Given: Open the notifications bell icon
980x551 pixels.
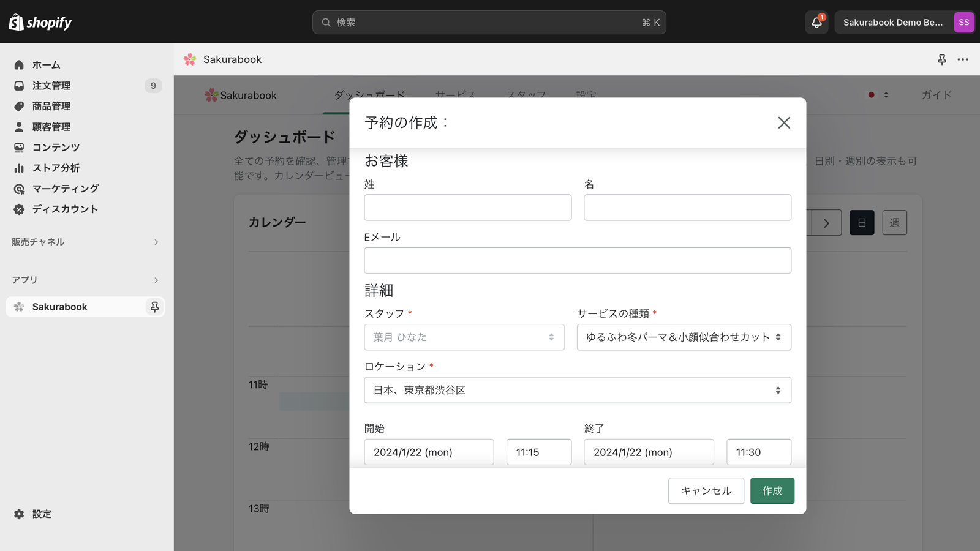Looking at the screenshot, I should tap(816, 23).
